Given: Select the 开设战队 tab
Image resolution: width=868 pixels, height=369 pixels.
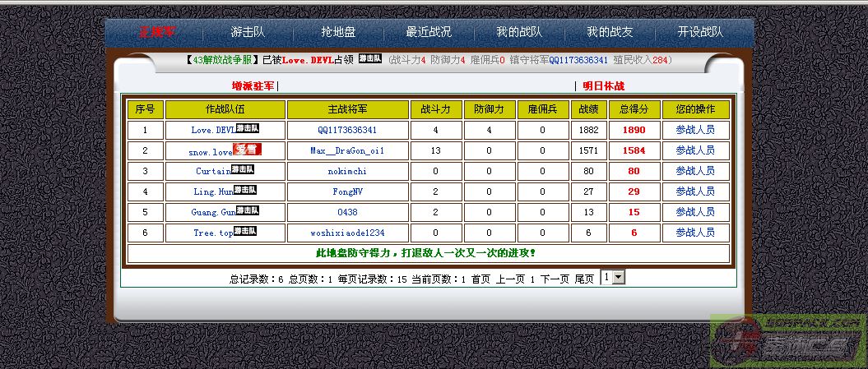Looking at the screenshot, I should point(700,32).
